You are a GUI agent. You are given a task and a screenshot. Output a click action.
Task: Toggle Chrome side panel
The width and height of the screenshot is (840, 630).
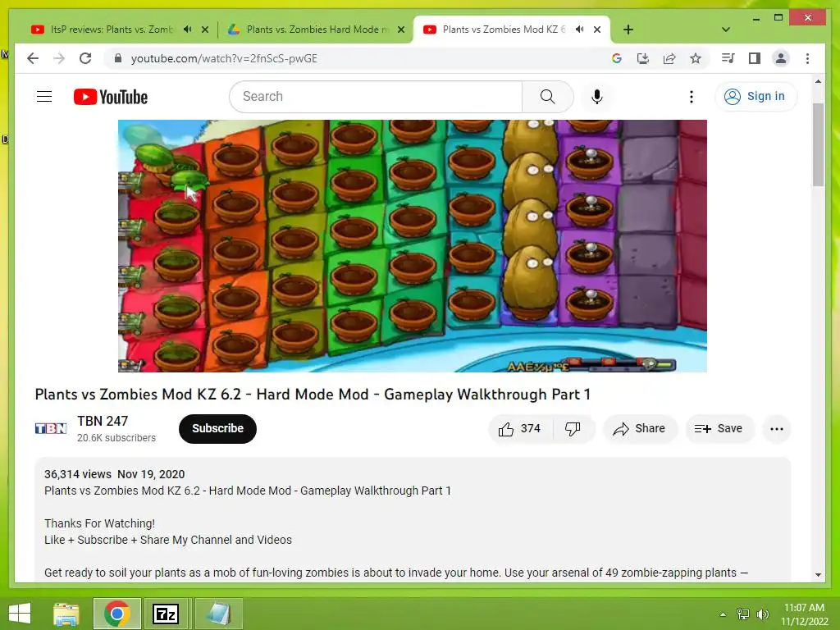tap(755, 58)
